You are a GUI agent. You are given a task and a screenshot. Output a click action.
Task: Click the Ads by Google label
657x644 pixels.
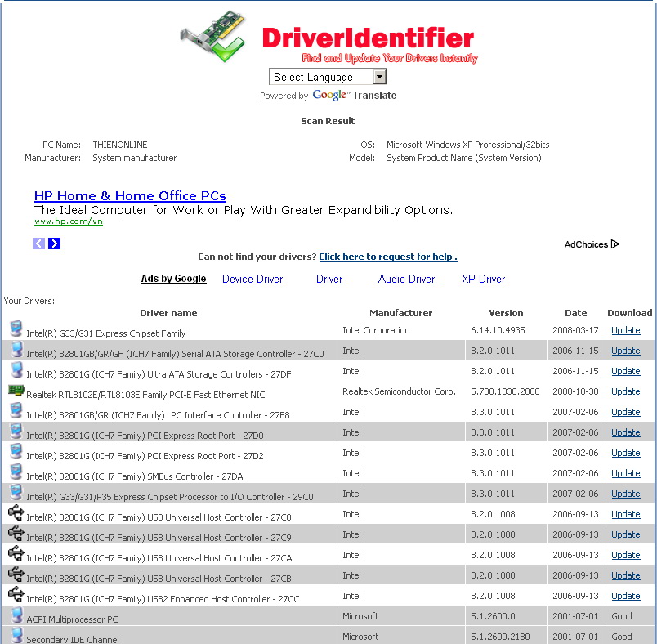173,279
